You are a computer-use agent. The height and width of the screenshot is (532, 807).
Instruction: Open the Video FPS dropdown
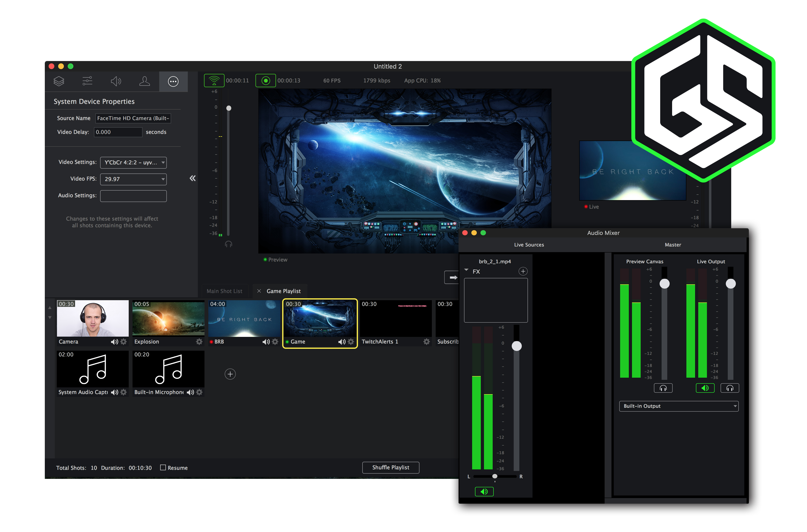point(133,179)
